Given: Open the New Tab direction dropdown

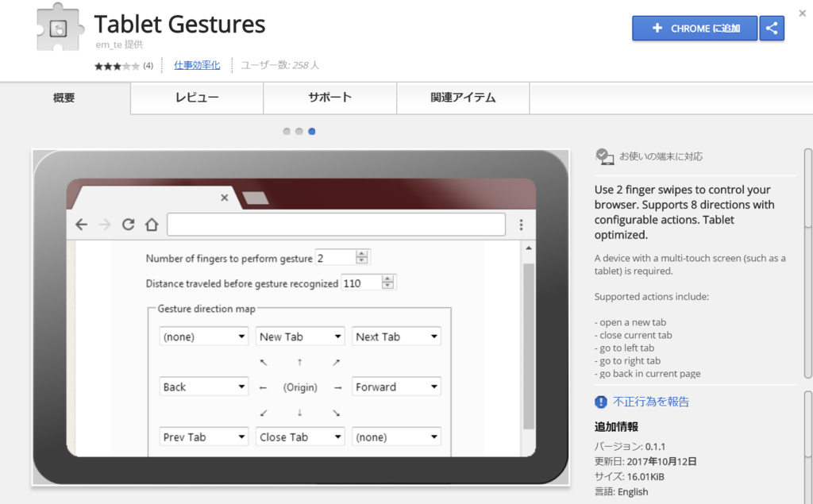Looking at the screenshot, I should tap(300, 337).
